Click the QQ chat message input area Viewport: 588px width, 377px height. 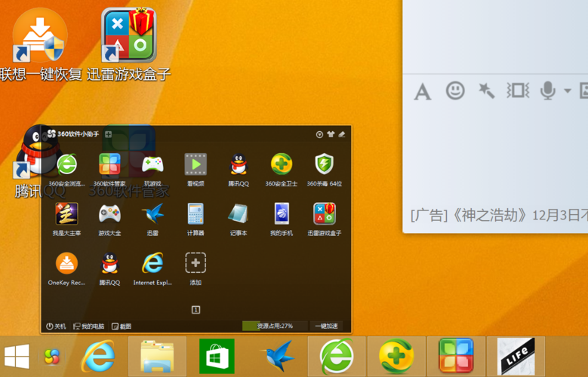(x=495, y=154)
